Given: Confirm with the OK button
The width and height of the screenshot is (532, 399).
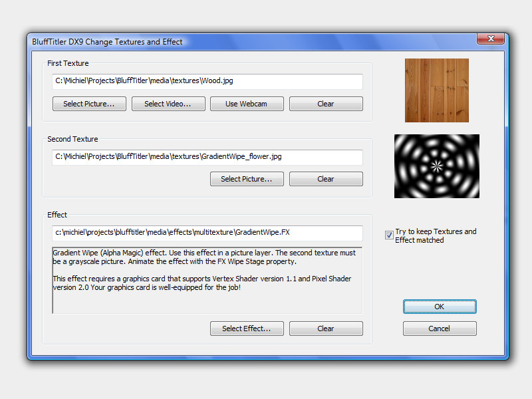Looking at the screenshot, I should (x=440, y=307).
